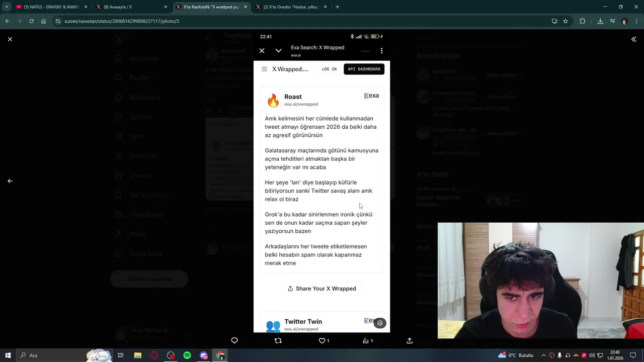Viewport: 644px width, 362px height.
Task: Click the webcam overlay video
Action: pos(541,281)
